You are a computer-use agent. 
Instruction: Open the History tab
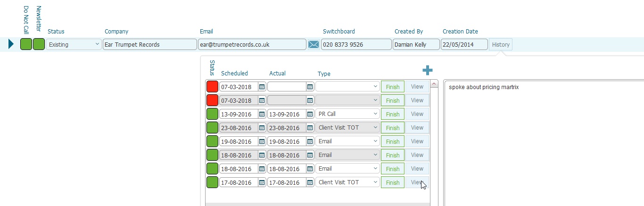click(x=501, y=45)
